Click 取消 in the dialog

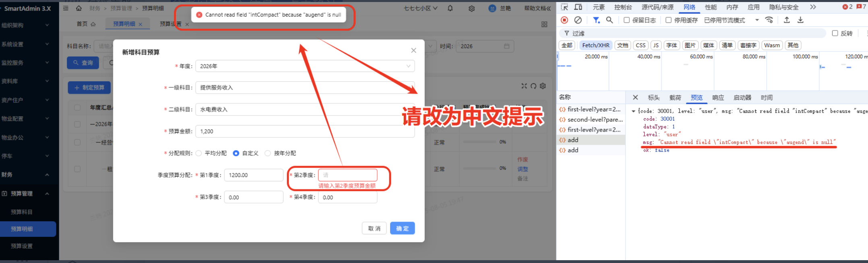click(374, 228)
